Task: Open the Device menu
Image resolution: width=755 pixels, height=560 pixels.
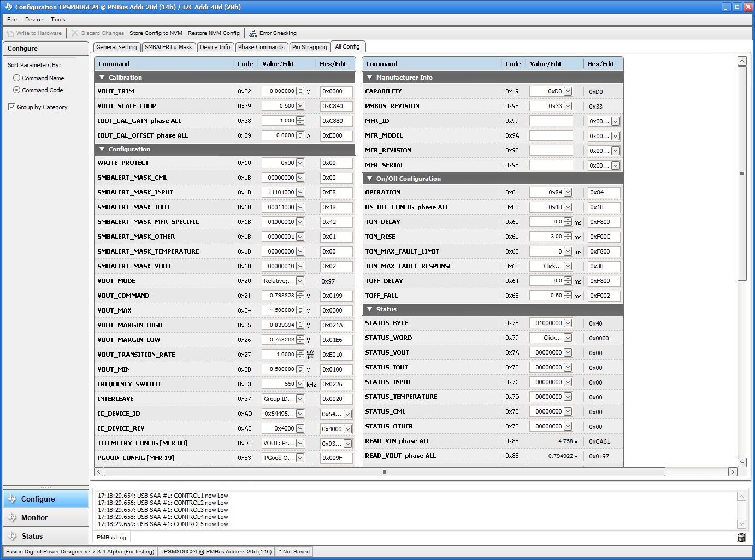Action: click(x=33, y=19)
